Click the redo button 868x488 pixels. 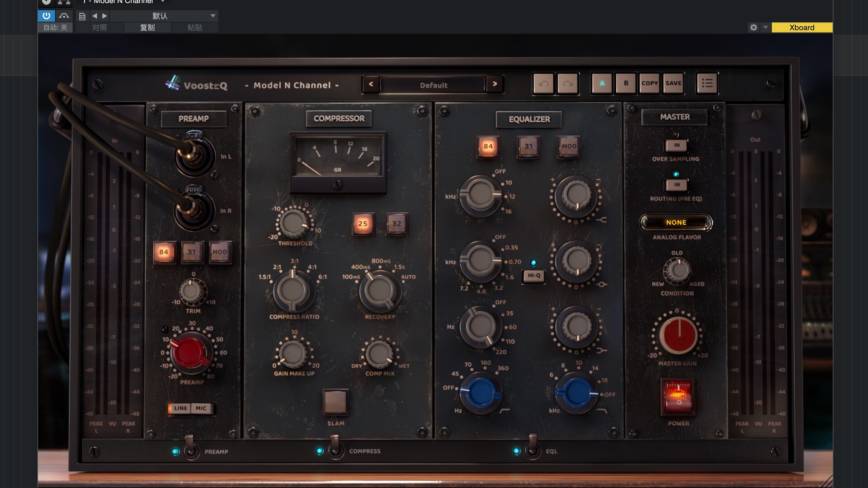coord(568,84)
